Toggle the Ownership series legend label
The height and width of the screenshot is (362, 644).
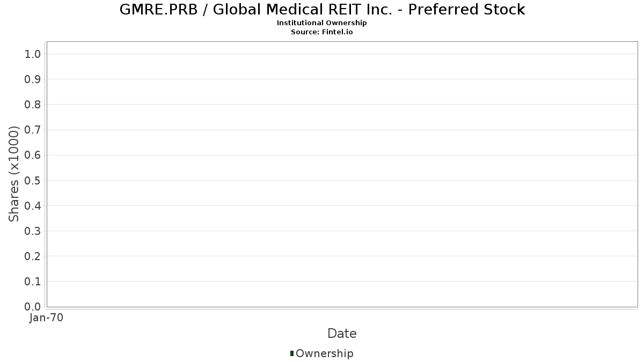click(x=324, y=353)
